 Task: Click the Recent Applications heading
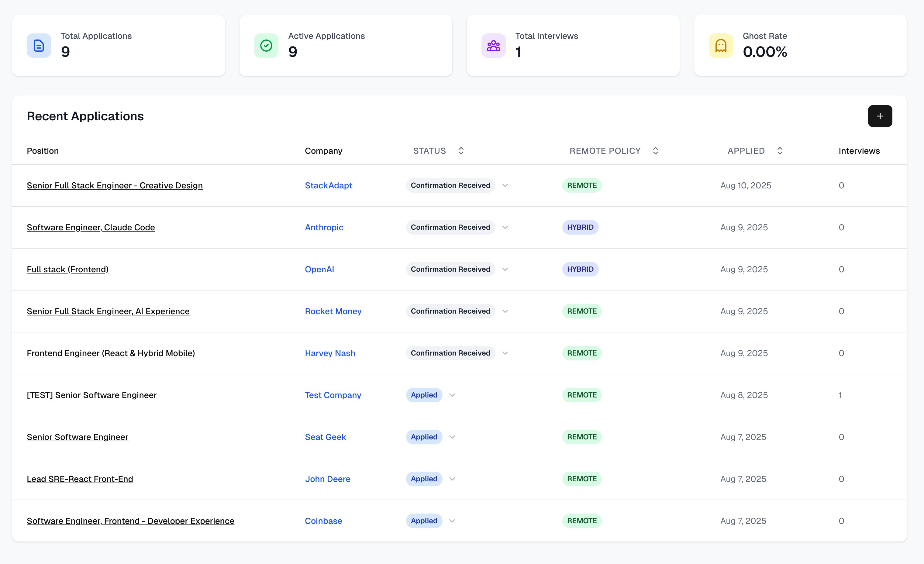tap(85, 116)
